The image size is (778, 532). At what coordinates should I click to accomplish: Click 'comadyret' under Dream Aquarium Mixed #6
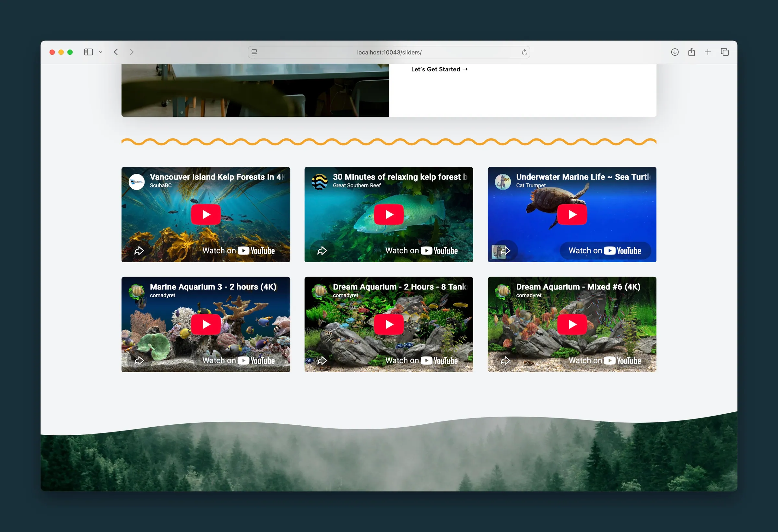point(529,295)
